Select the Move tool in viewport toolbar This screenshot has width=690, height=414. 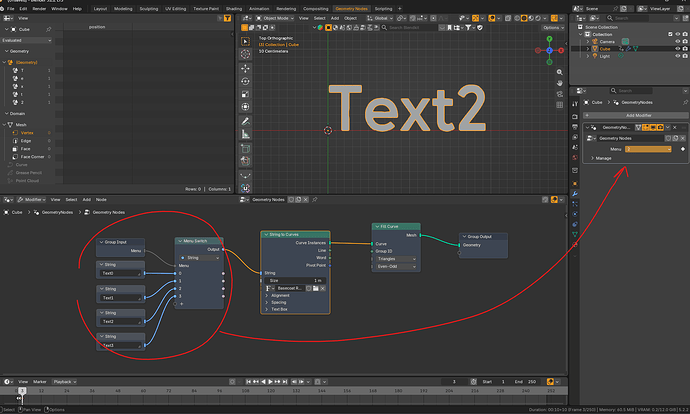[x=246, y=68]
